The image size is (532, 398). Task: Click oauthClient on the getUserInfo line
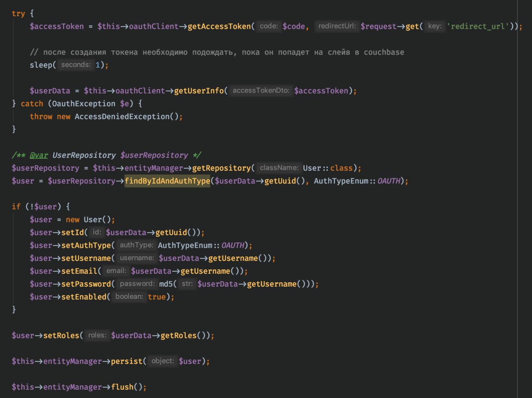140,91
